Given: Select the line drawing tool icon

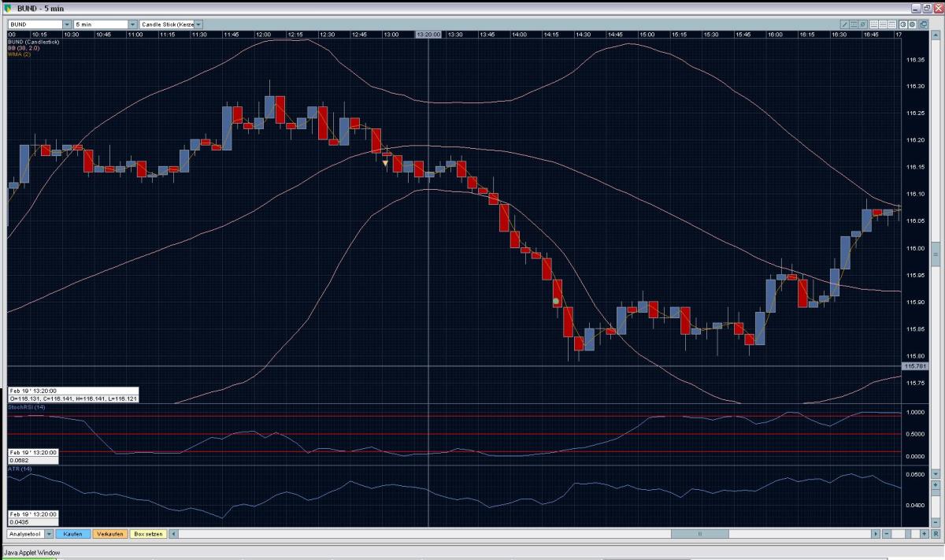Looking at the screenshot, I should pyautogui.click(x=845, y=24).
